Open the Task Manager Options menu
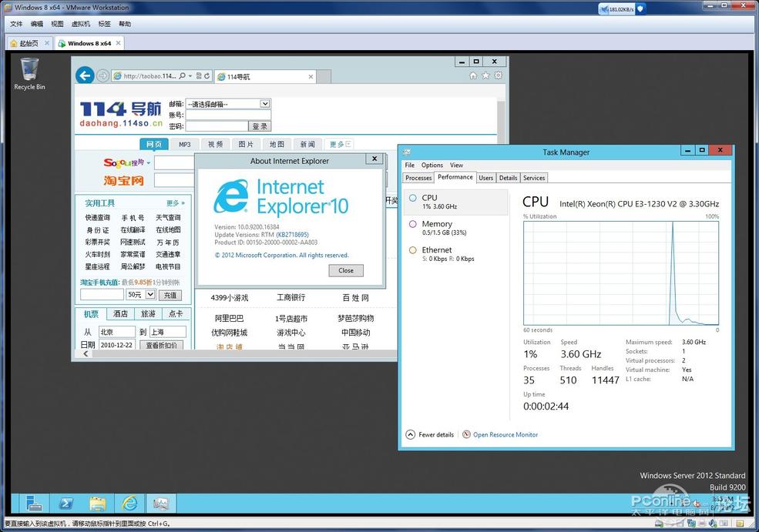 432,165
